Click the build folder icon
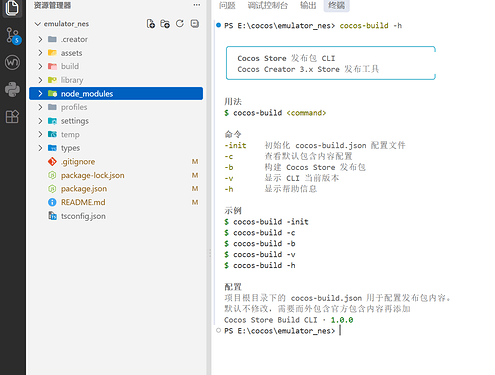This screenshot has height=375, width=495. (52, 66)
